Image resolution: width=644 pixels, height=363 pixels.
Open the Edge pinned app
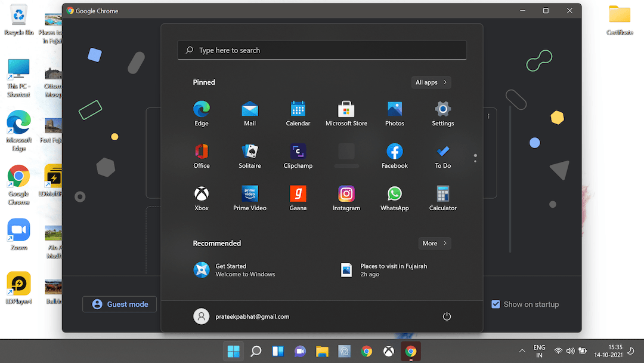point(202,114)
